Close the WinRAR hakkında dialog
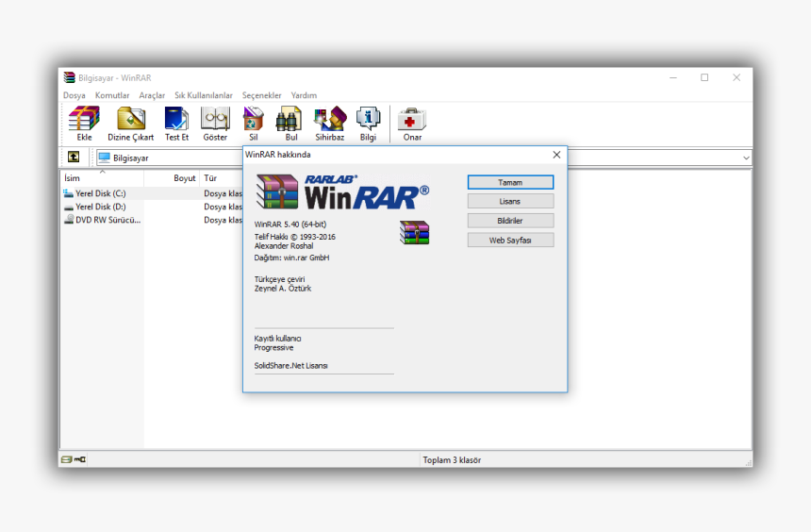Viewport: 811px width, 532px height. pos(556,155)
